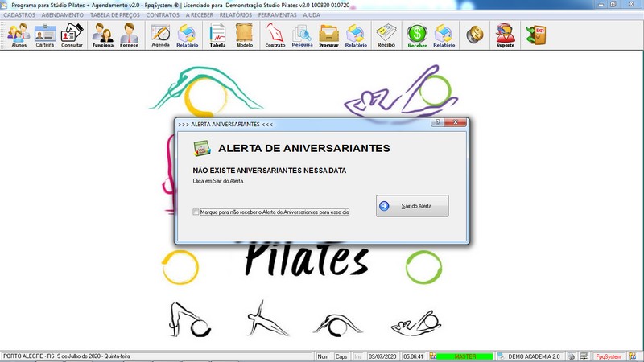Image resolution: width=644 pixels, height=362 pixels.
Task: Open the A RECEBER menu
Action: pos(199,14)
